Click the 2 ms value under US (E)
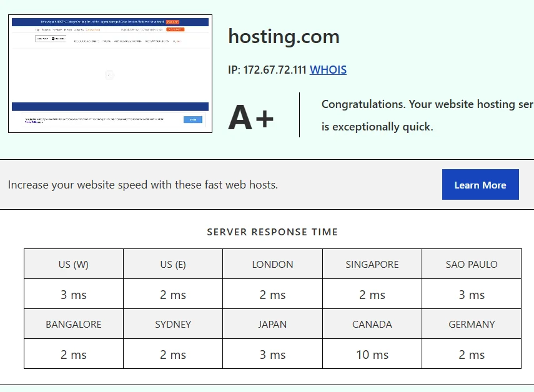The width and height of the screenshot is (534, 392). pyautogui.click(x=173, y=295)
